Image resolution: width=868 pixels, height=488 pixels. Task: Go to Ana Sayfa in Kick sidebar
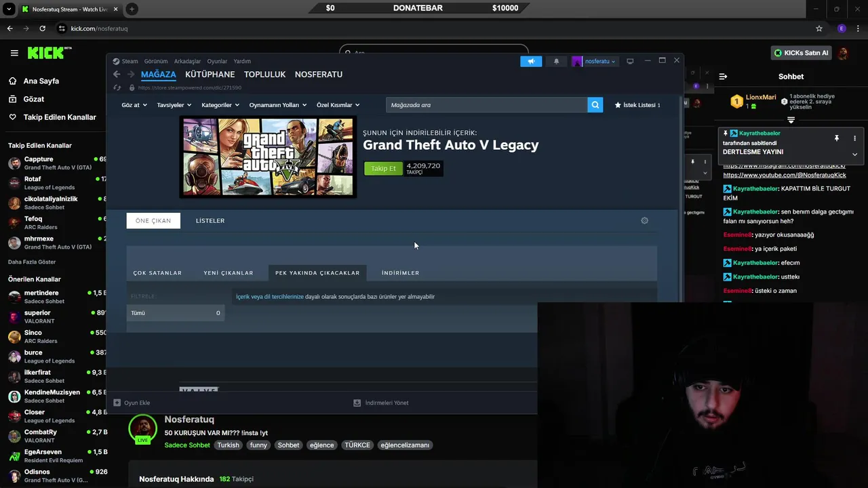(x=41, y=81)
